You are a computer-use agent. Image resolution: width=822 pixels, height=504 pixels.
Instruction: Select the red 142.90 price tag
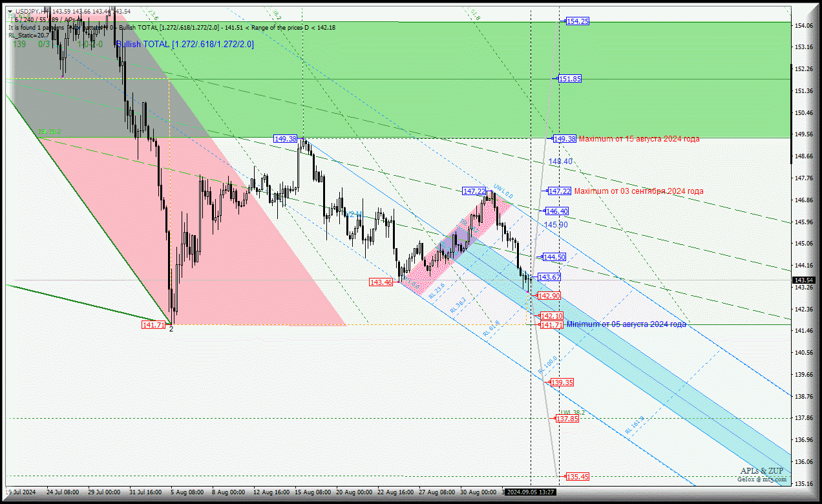pyautogui.click(x=549, y=296)
